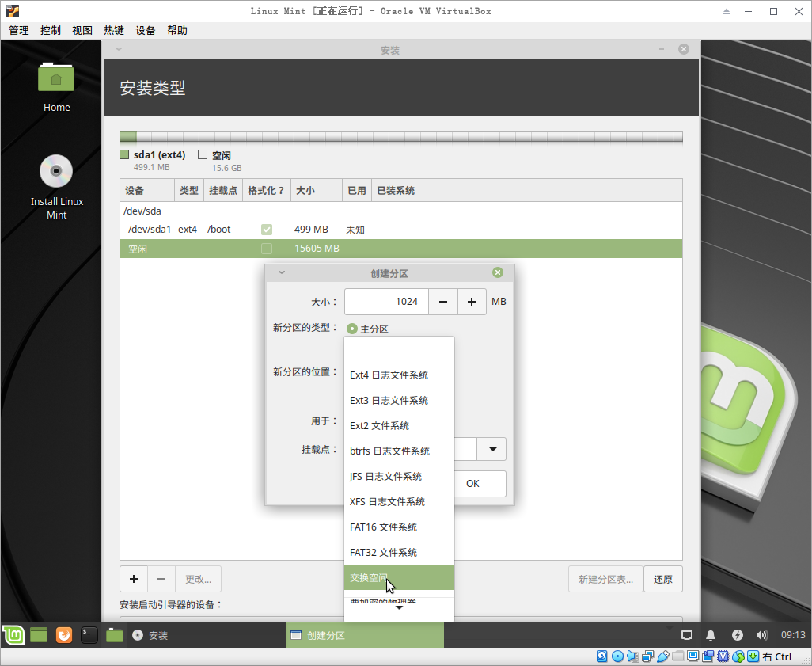Viewport: 812px width, 666px height.
Task: Select FAT32 file system from the list
Action: tap(383, 552)
